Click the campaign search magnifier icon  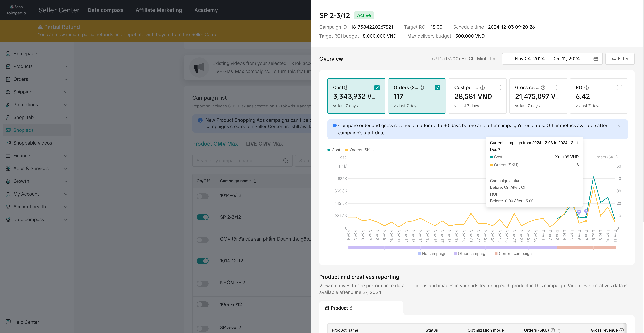click(x=286, y=161)
